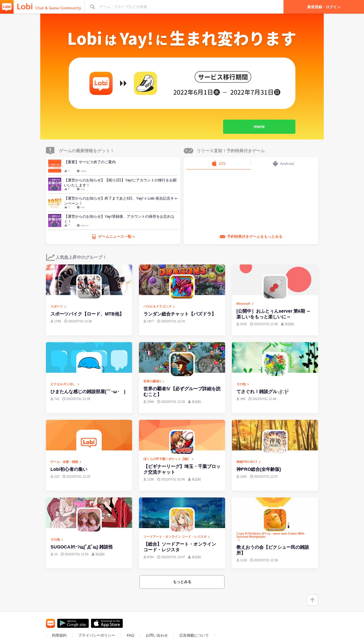Viewport: 364px width, 644px height.
Task: Click the Lobi app icon in banner
Action: tap(101, 83)
